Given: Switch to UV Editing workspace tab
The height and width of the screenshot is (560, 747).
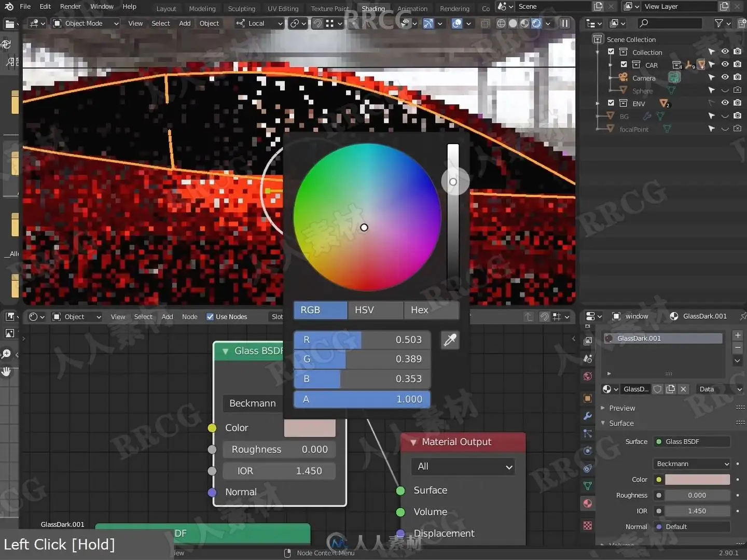Looking at the screenshot, I should (283, 9).
